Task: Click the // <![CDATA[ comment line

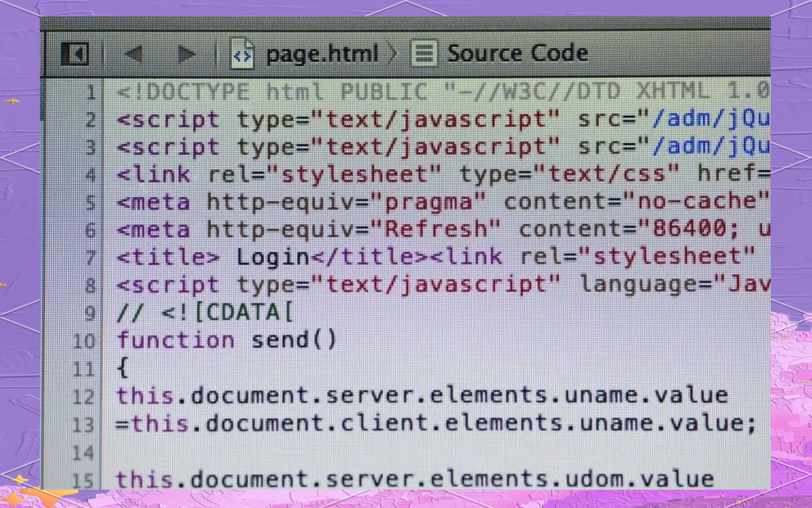Action: (204, 312)
